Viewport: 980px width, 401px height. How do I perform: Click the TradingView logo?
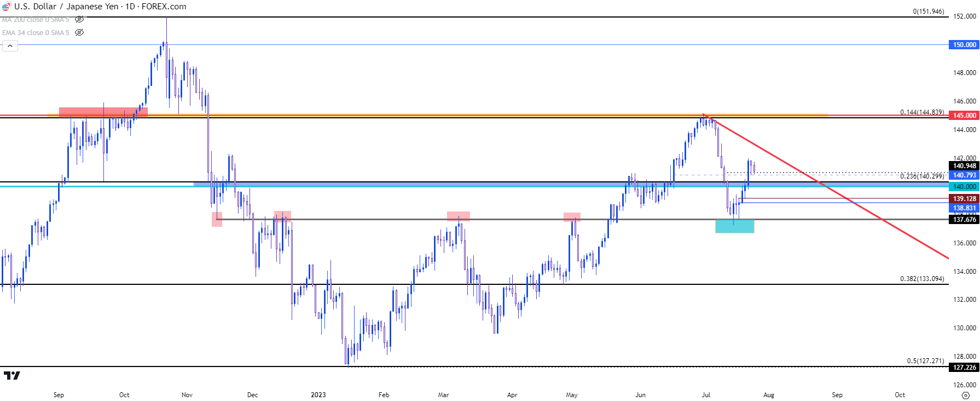click(x=11, y=375)
